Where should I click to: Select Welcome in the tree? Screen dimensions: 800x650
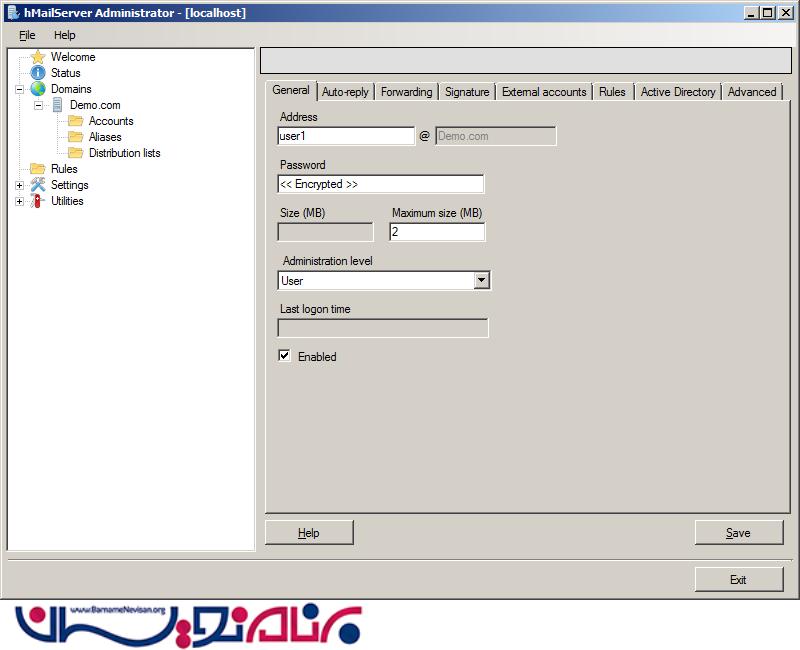click(73, 57)
